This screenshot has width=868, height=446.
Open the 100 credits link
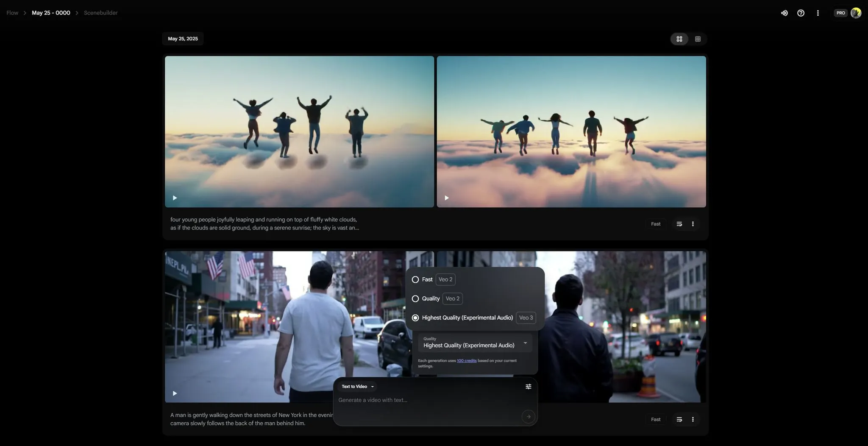coord(467,361)
